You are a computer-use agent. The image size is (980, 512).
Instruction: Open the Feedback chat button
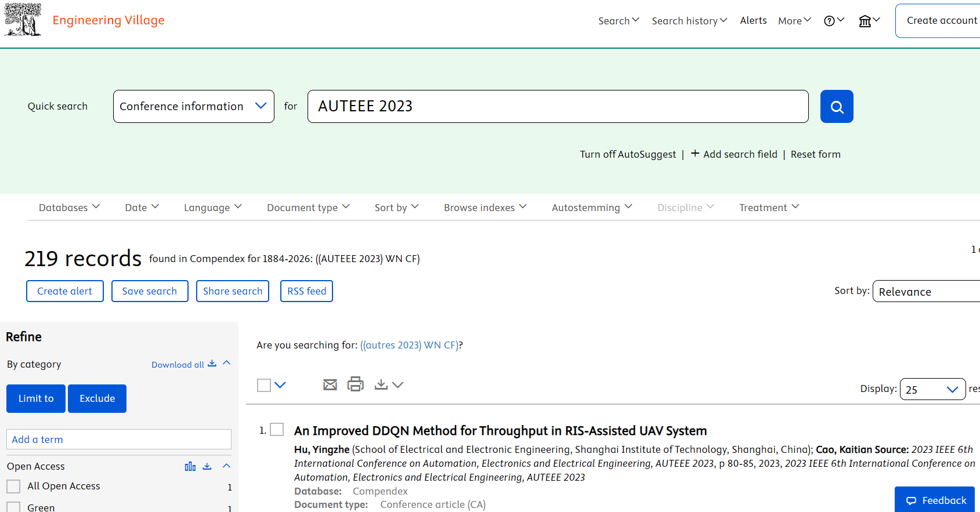(935, 500)
